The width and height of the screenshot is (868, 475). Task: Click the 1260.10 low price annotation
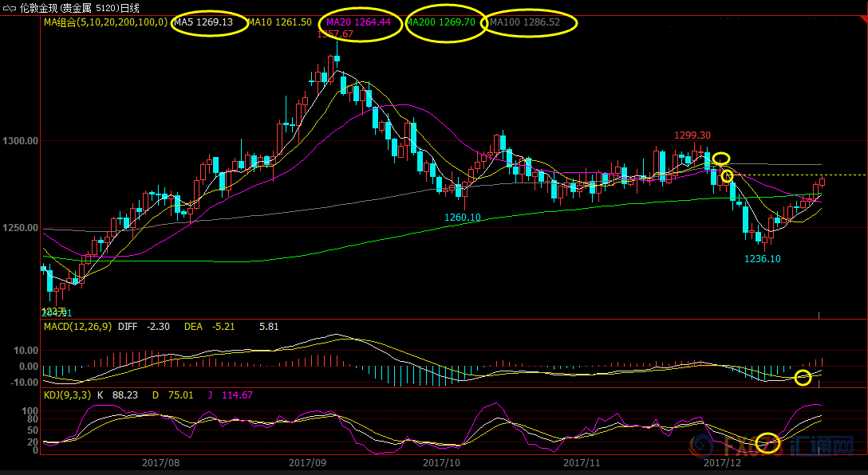(x=463, y=218)
